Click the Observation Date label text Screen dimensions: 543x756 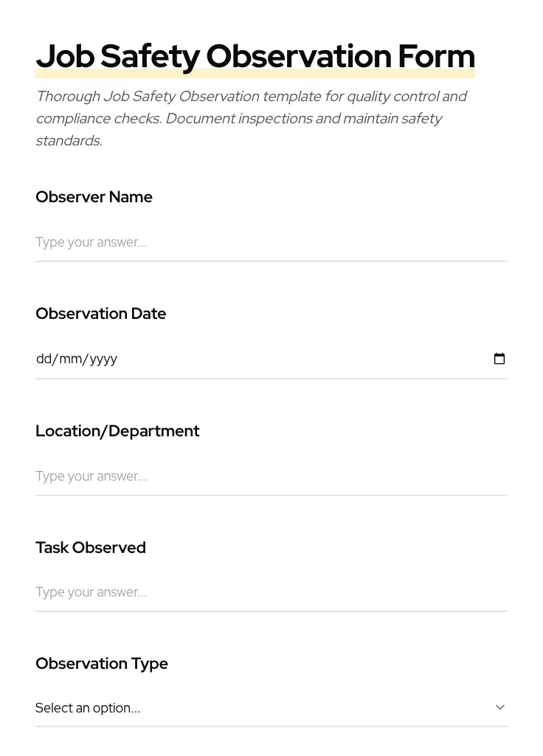pyautogui.click(x=100, y=314)
